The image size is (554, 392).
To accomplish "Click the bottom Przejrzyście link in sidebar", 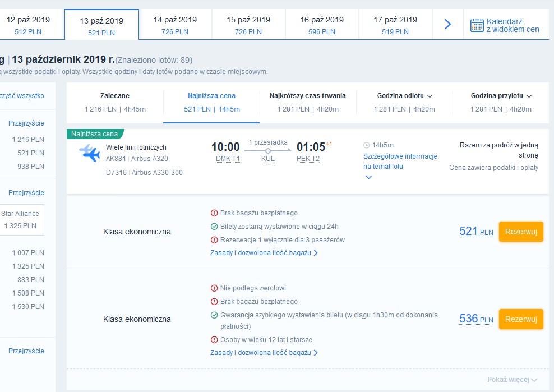I will click(x=26, y=351).
